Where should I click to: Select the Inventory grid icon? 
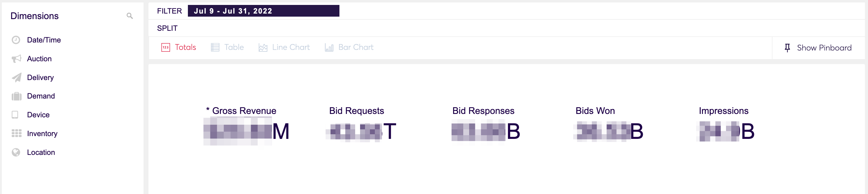pos(17,133)
